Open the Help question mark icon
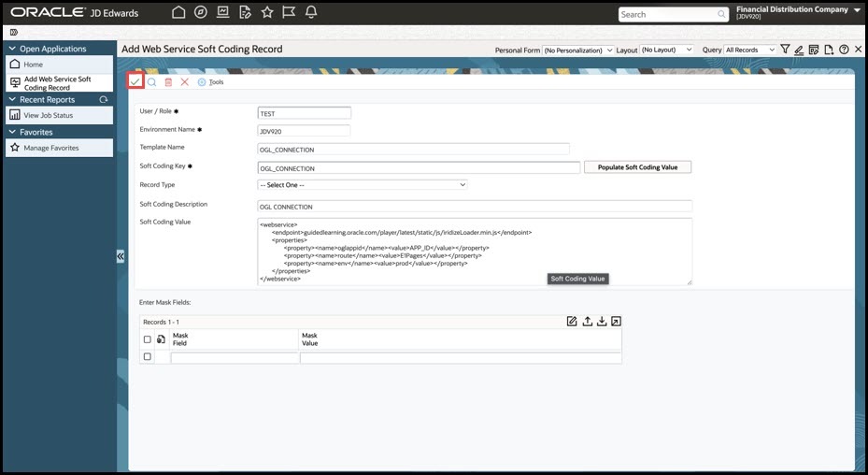 [x=844, y=50]
